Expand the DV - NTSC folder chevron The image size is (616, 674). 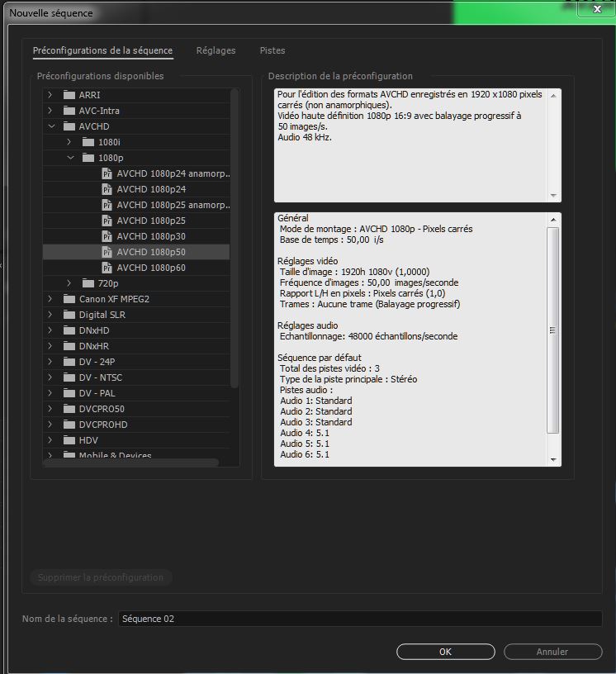click(50, 377)
